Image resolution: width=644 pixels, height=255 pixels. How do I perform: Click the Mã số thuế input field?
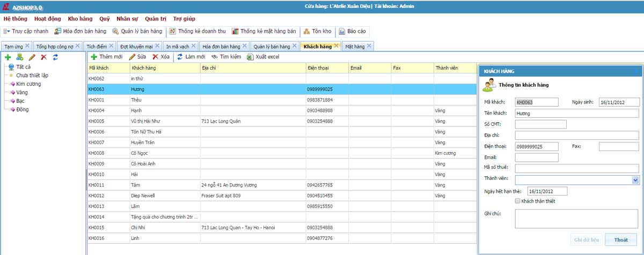tap(577, 169)
